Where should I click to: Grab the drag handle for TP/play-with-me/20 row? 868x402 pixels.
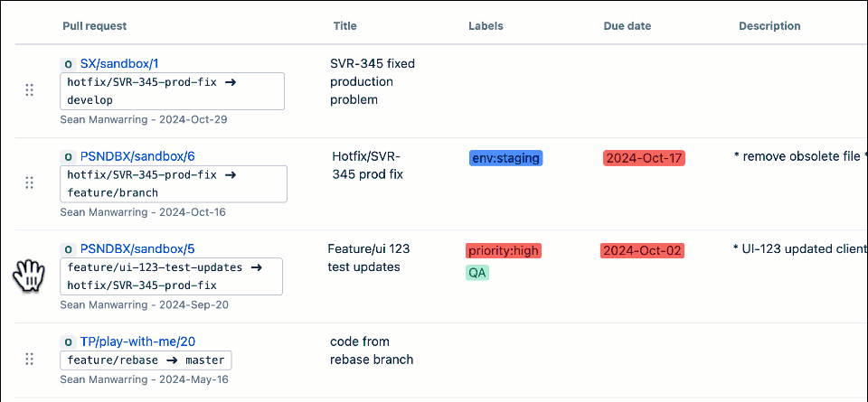[29, 360]
